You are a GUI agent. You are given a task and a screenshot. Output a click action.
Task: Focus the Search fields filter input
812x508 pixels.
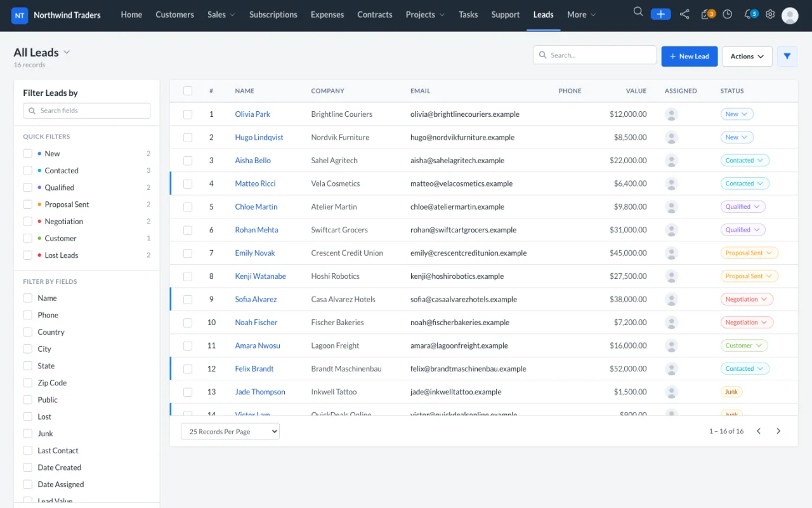click(x=87, y=110)
